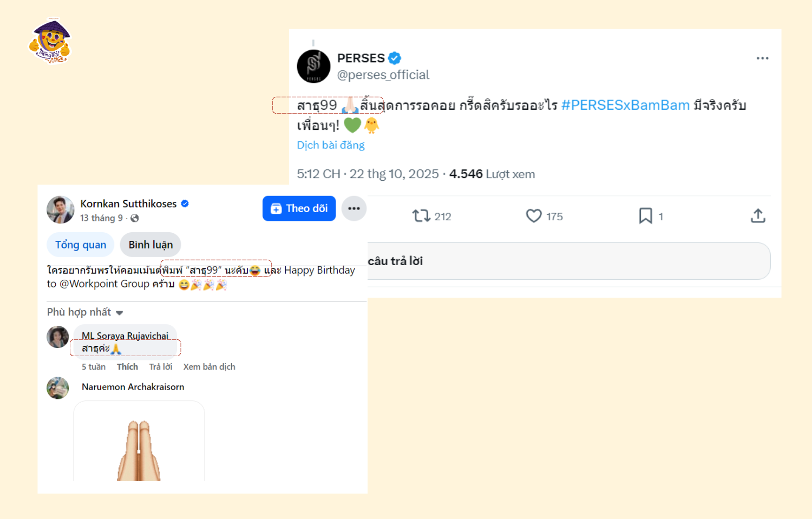Click Thích under Soraya's comment
Image resolution: width=812 pixels, height=519 pixels.
coord(127,367)
